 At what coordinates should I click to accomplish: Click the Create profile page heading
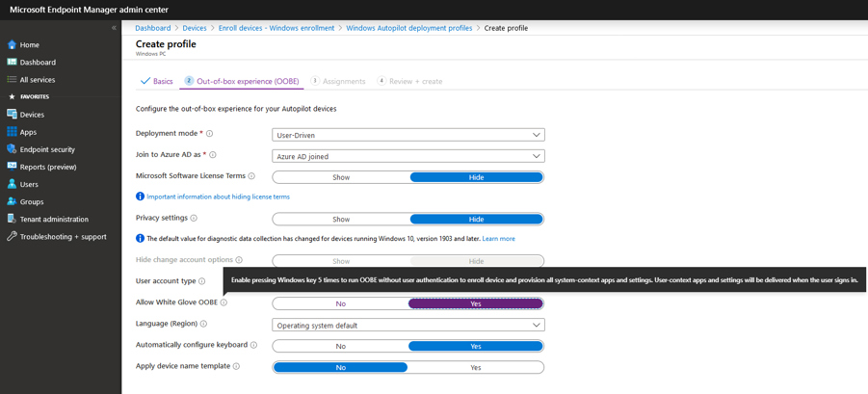pos(166,43)
